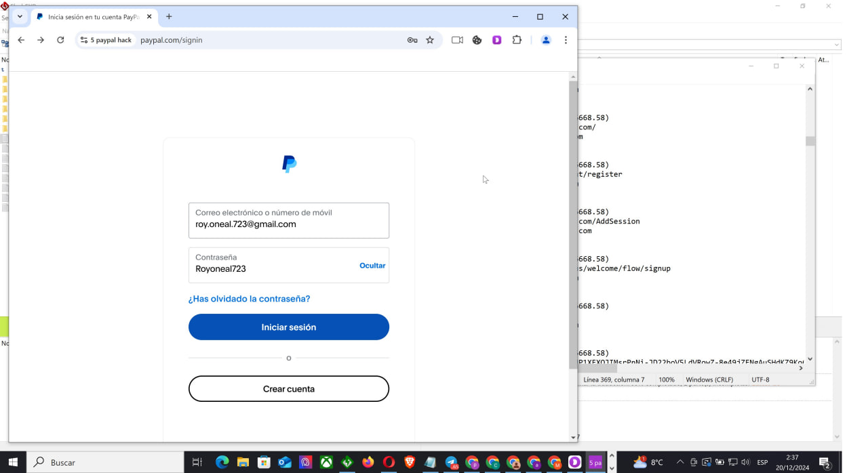Click the 't/register' line in Notepad
The height and width of the screenshot is (473, 868).
pyautogui.click(x=599, y=174)
